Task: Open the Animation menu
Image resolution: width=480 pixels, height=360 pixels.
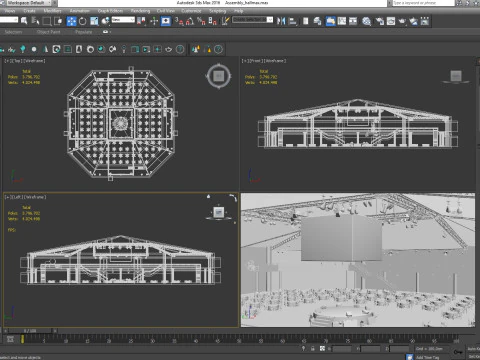Action: (79, 11)
